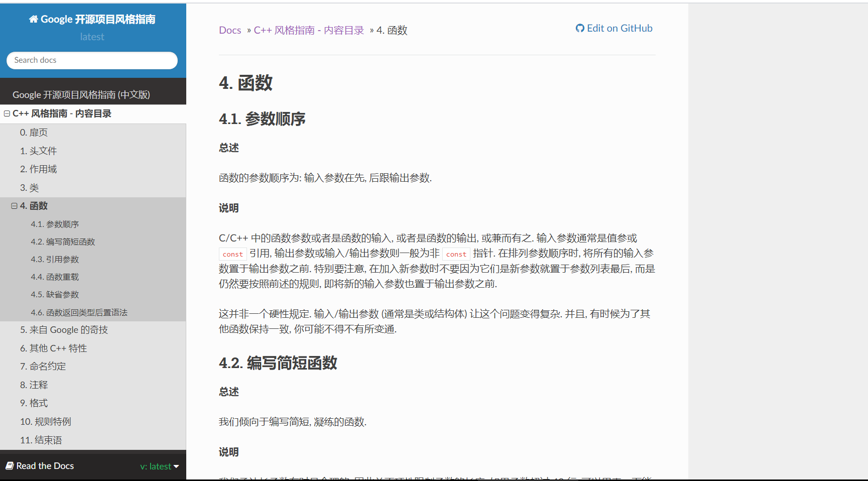The width and height of the screenshot is (868, 481).
Task: Click the 4.2. 编写简短函数 section heading
Action: point(278,363)
